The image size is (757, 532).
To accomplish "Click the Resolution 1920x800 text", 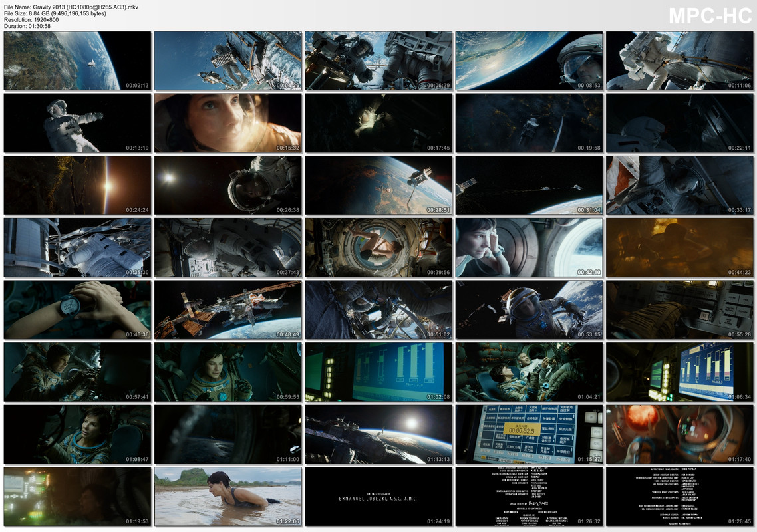I will tap(31, 20).
